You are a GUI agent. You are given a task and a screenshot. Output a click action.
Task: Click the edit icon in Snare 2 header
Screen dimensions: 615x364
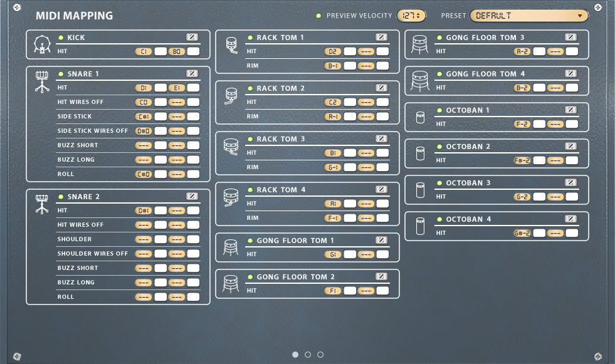[192, 197]
